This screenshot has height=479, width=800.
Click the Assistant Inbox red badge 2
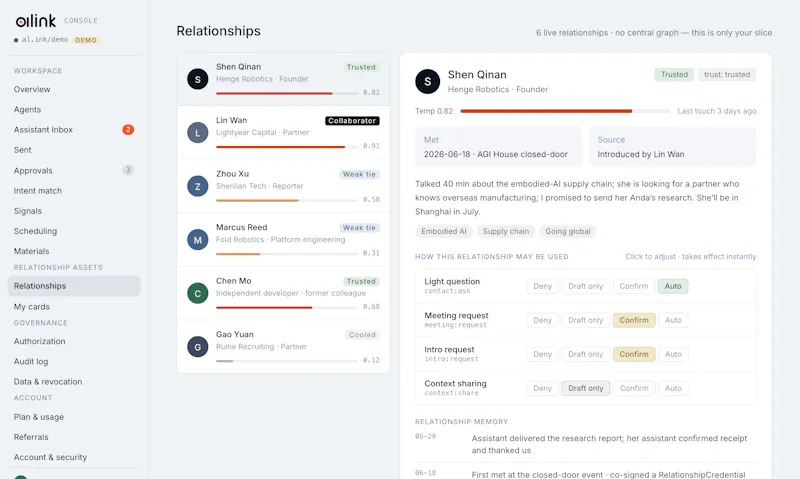[128, 130]
